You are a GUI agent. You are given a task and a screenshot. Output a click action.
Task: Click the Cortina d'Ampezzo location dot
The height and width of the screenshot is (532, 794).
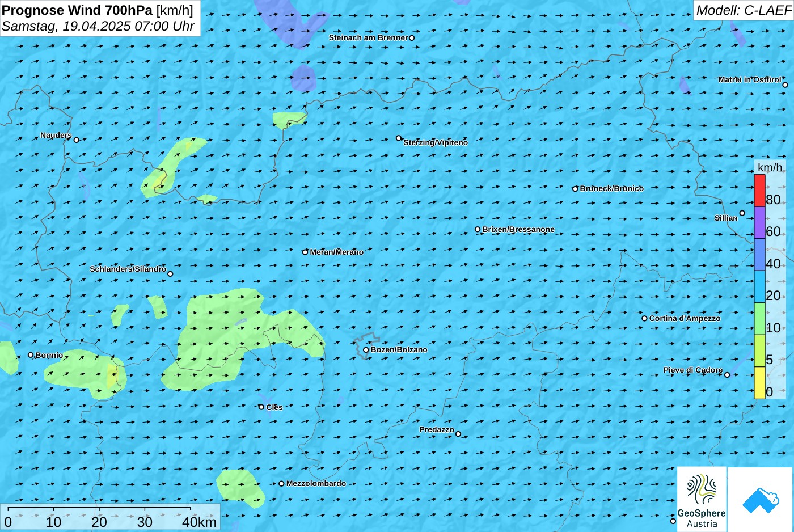pyautogui.click(x=644, y=319)
